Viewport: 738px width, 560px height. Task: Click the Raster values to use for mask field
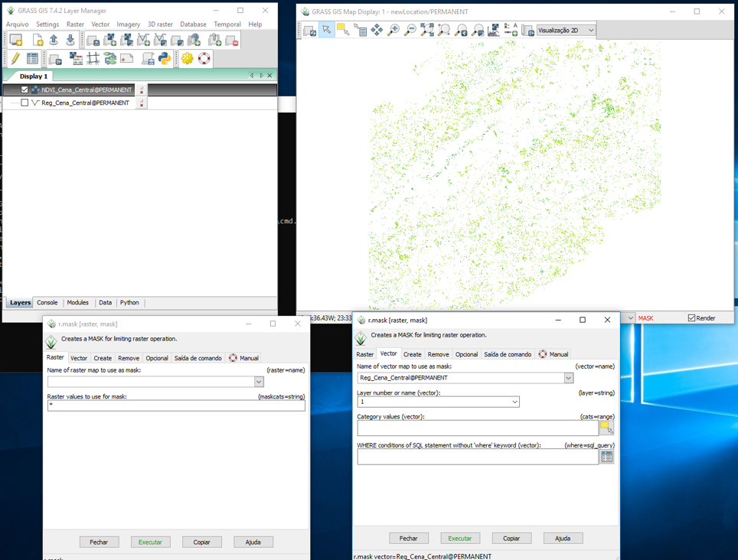coord(176,405)
